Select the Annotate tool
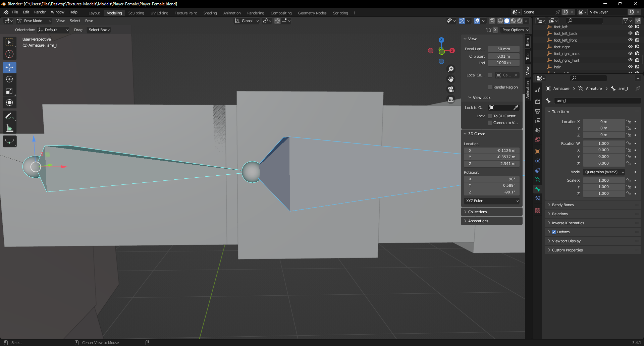Viewport: 644px width, 346px height. pyautogui.click(x=10, y=116)
